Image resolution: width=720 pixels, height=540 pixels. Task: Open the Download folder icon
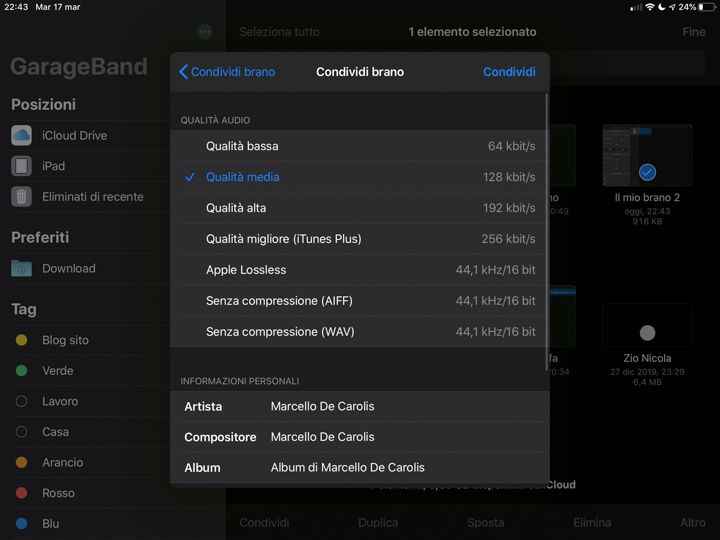click(22, 269)
